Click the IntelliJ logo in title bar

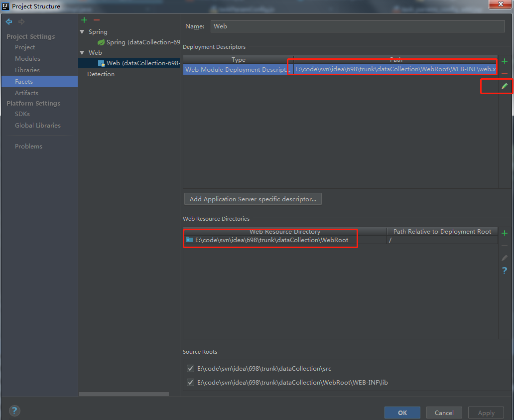(5, 6)
